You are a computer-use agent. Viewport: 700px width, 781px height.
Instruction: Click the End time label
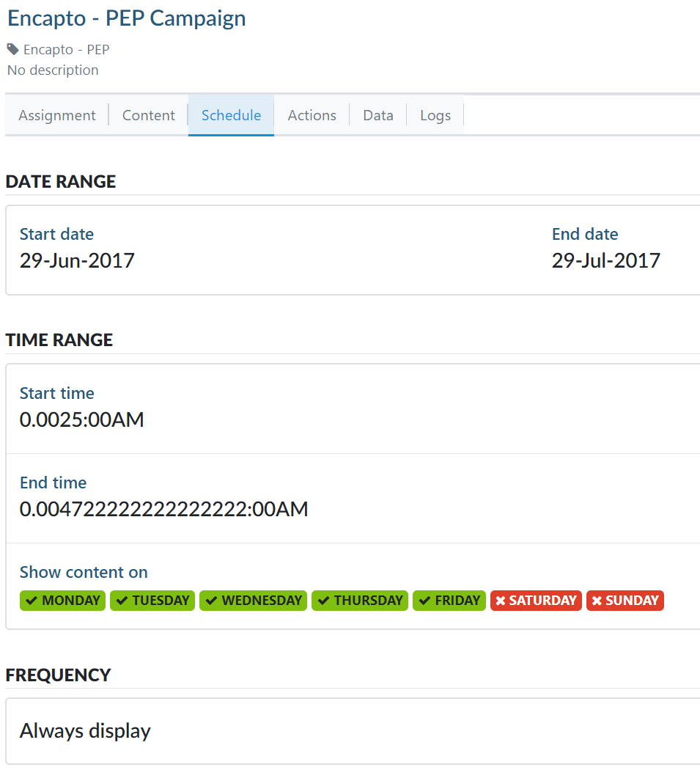tap(54, 483)
